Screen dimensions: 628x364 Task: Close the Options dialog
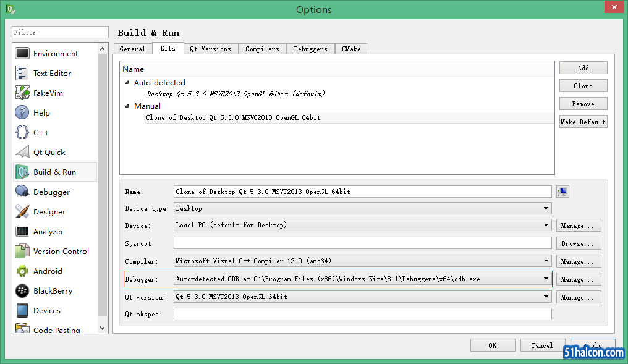click(x=614, y=7)
